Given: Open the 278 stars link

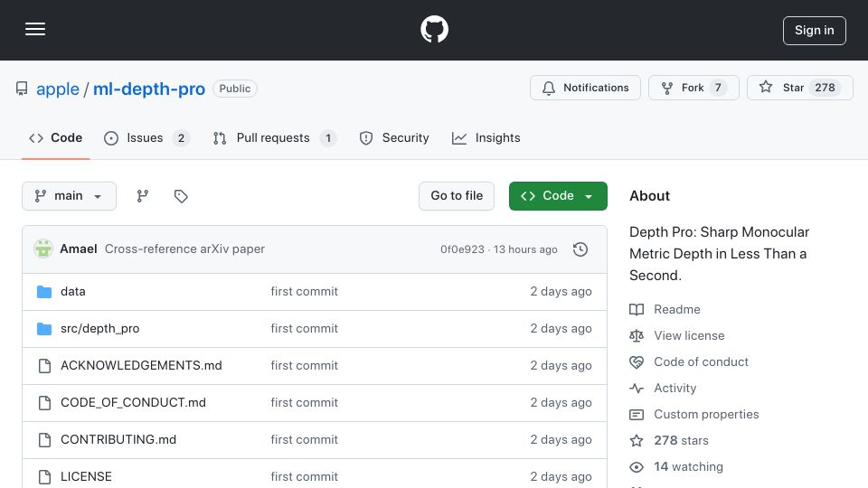Looking at the screenshot, I should click(x=681, y=440).
